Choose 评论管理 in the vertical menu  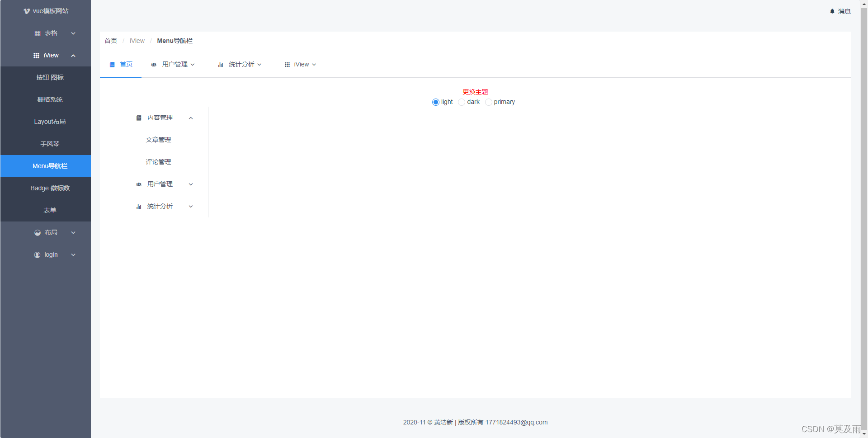[x=158, y=162]
